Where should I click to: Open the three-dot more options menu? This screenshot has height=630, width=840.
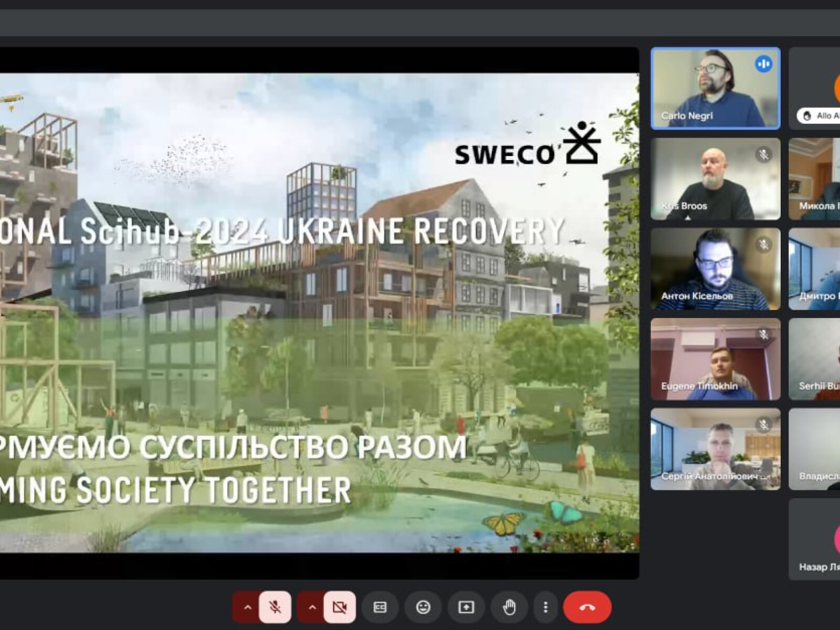(x=545, y=607)
